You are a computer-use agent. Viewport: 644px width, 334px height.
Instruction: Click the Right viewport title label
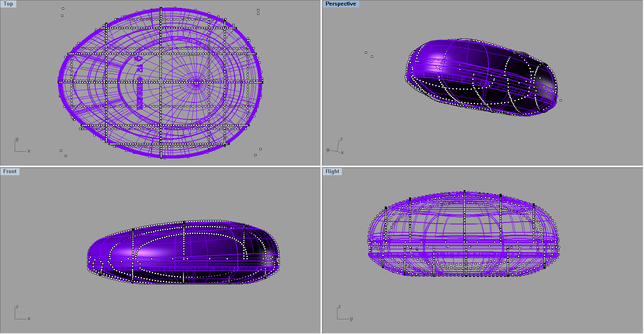coord(332,172)
